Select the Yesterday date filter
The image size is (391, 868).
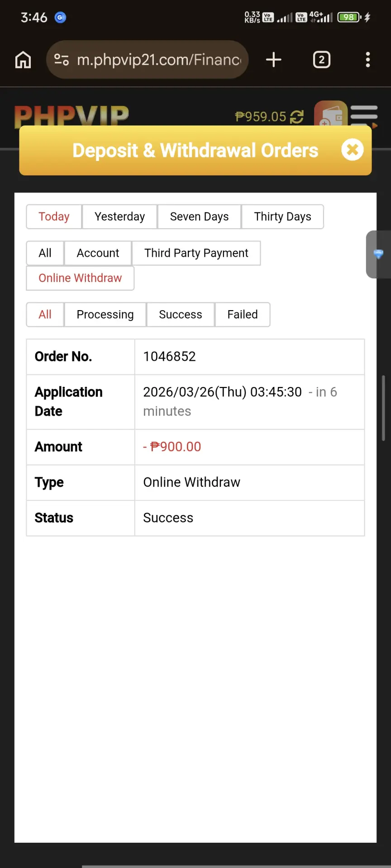(x=120, y=217)
